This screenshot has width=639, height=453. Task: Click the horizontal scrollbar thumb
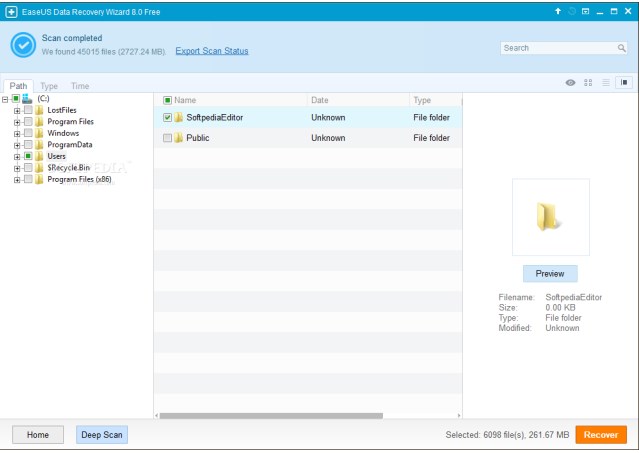(x=271, y=416)
